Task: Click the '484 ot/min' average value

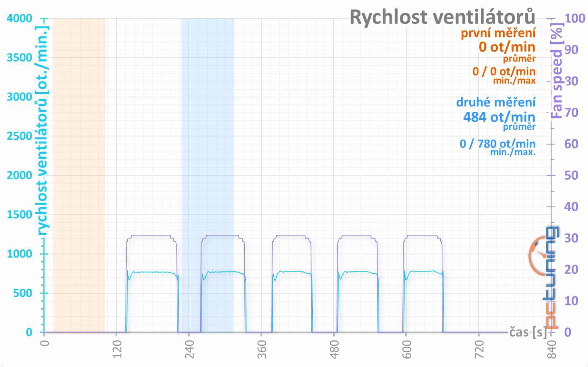Action: [x=499, y=117]
